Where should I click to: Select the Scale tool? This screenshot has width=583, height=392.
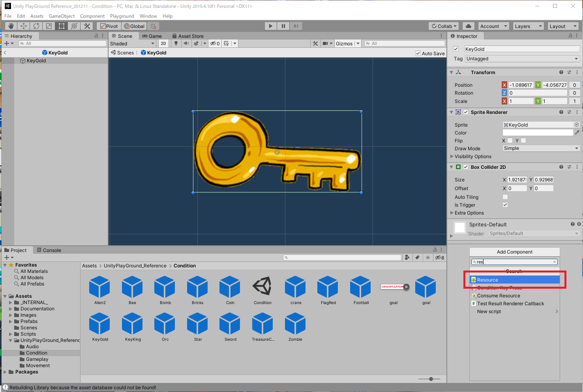click(49, 26)
